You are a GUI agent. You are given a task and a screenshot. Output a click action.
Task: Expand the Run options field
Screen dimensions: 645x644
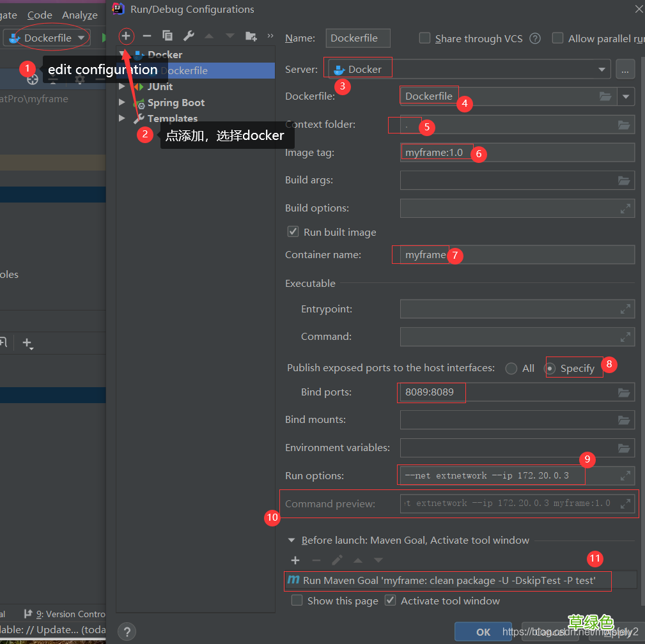[x=625, y=476]
